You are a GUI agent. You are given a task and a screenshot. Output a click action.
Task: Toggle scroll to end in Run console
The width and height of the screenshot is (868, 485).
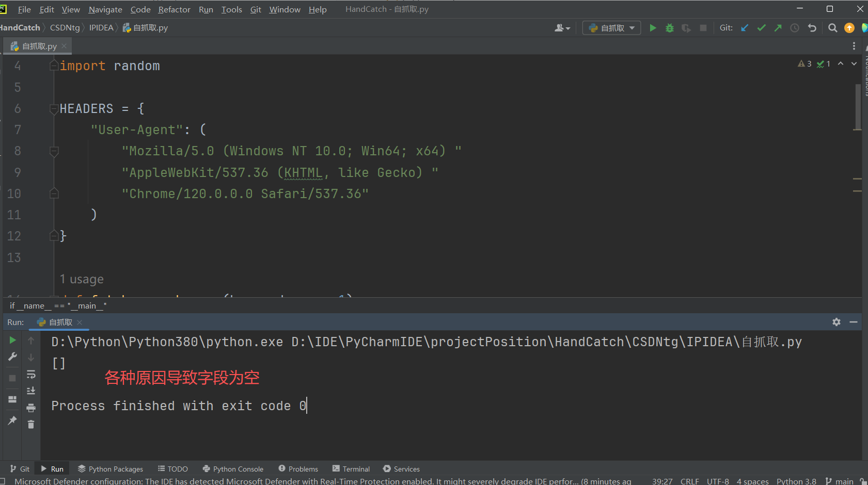31,391
